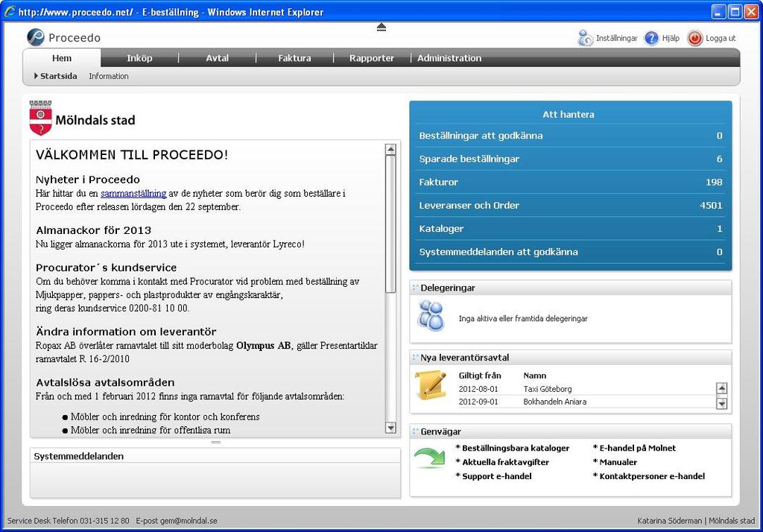Open the Administration tab
Screen dimensions: 763x532
tap(449, 58)
